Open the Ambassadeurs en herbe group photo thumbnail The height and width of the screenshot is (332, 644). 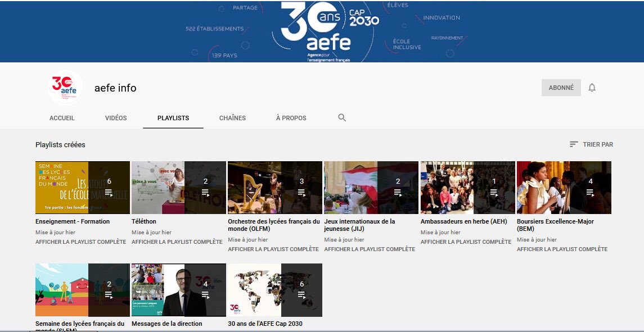467,188
